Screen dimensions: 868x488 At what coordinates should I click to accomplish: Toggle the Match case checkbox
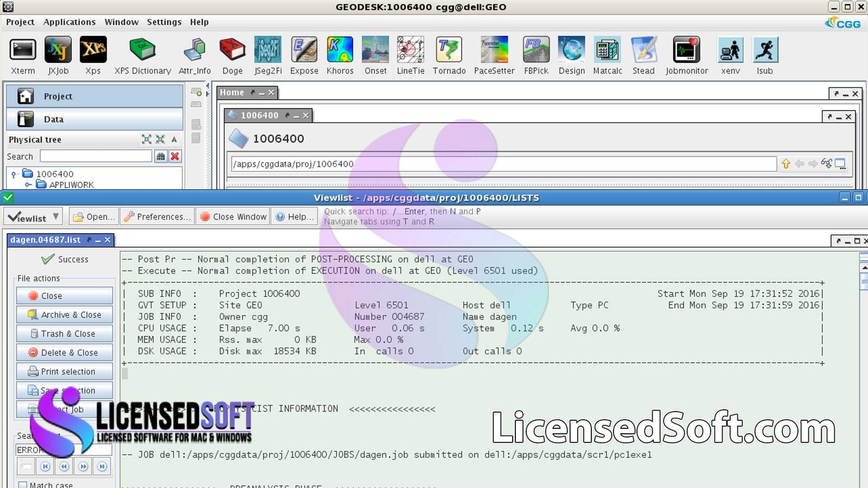pos(23,485)
